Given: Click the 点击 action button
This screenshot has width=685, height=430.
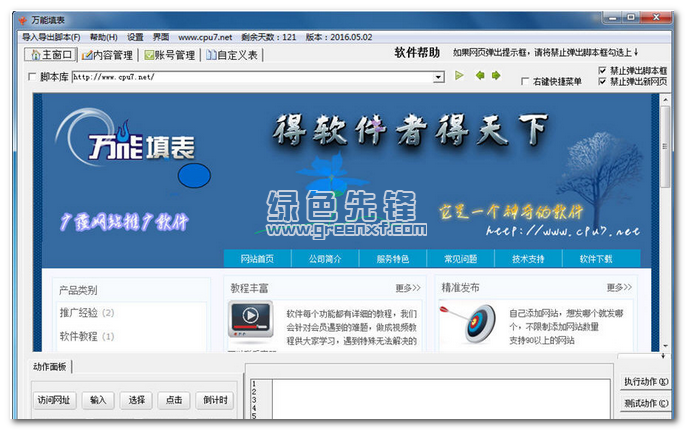Looking at the screenshot, I should 174,400.
